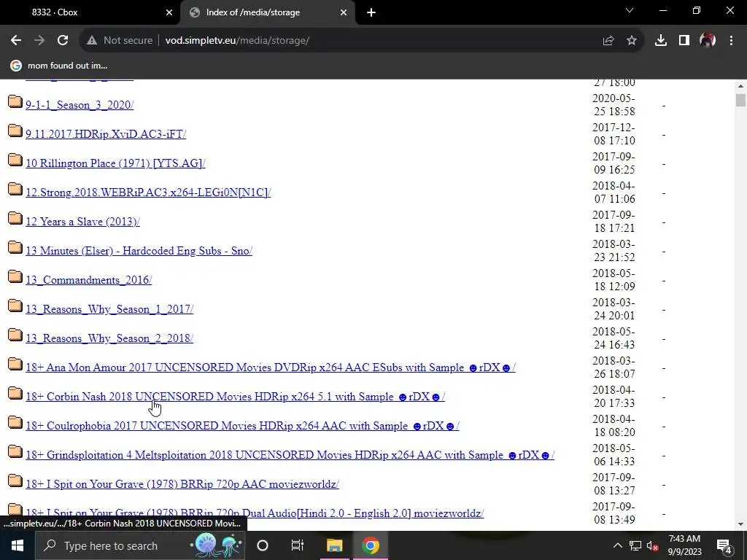The width and height of the screenshot is (747, 560).
Task: Open the 9-1-1_Season_3_2020 folder link
Action: coord(80,105)
